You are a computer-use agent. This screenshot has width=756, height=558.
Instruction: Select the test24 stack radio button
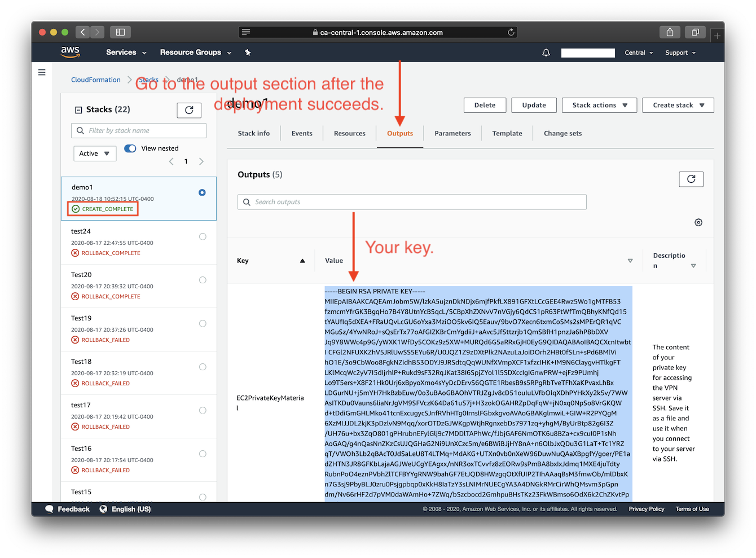[203, 236]
